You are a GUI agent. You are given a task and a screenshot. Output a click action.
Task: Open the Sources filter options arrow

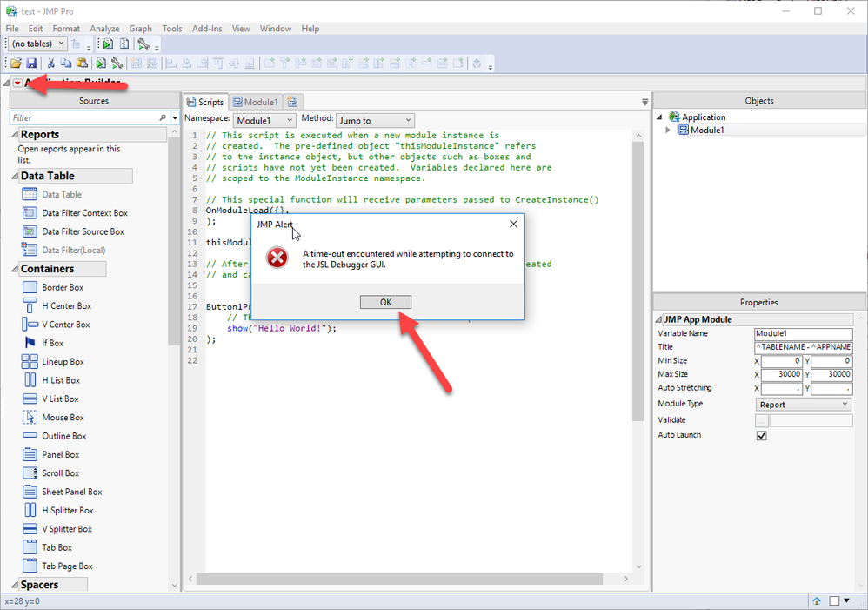(175, 118)
